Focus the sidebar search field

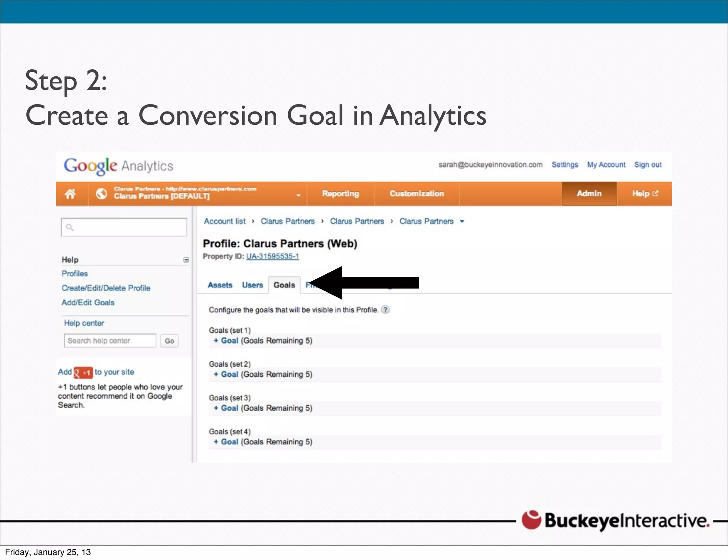tap(124, 227)
